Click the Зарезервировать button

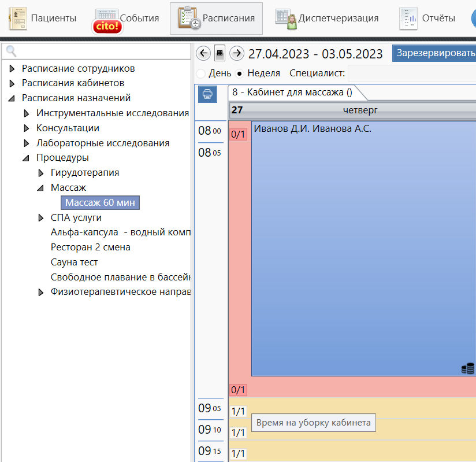pos(434,53)
